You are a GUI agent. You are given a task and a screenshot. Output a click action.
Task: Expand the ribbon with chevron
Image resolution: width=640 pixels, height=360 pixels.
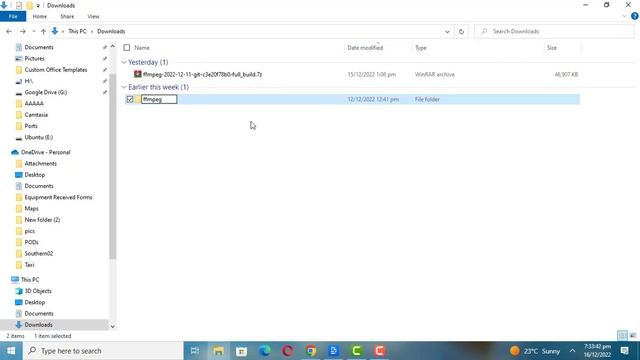(x=624, y=16)
